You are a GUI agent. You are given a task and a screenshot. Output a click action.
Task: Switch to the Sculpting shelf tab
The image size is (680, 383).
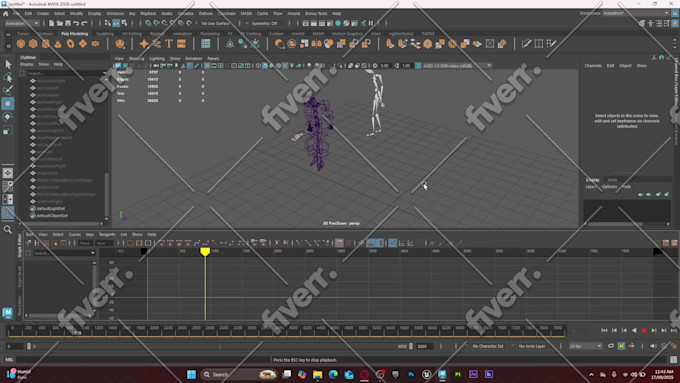point(105,33)
